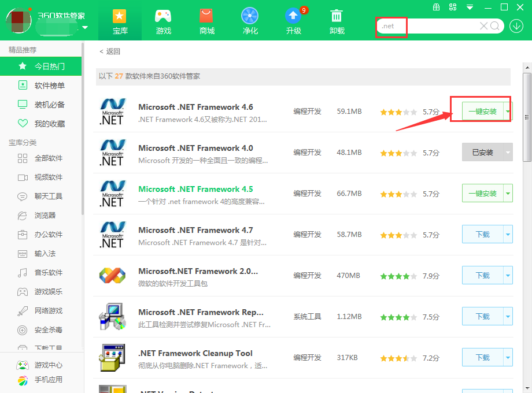Click the 净化 (Purify) toolbar icon
This screenshot has width=532, height=393.
(x=250, y=21)
